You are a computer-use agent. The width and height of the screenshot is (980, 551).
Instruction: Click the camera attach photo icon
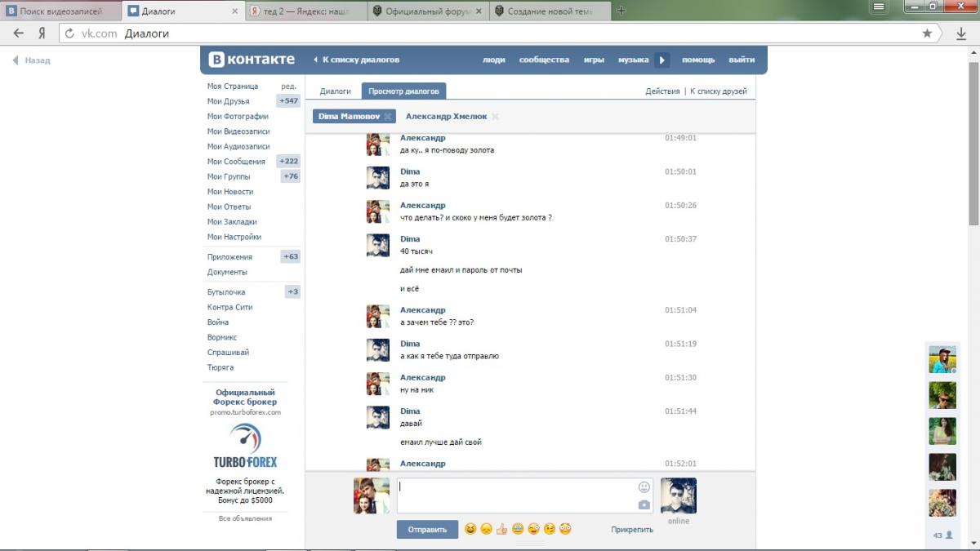coord(644,504)
